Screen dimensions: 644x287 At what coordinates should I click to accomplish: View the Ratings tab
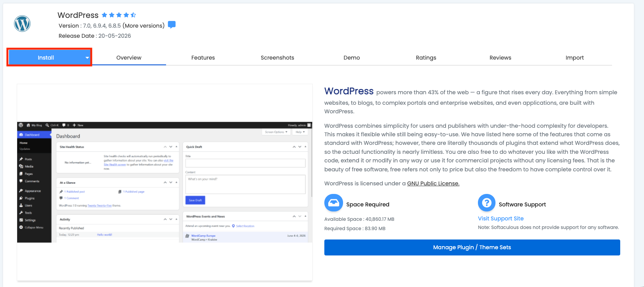(426, 58)
